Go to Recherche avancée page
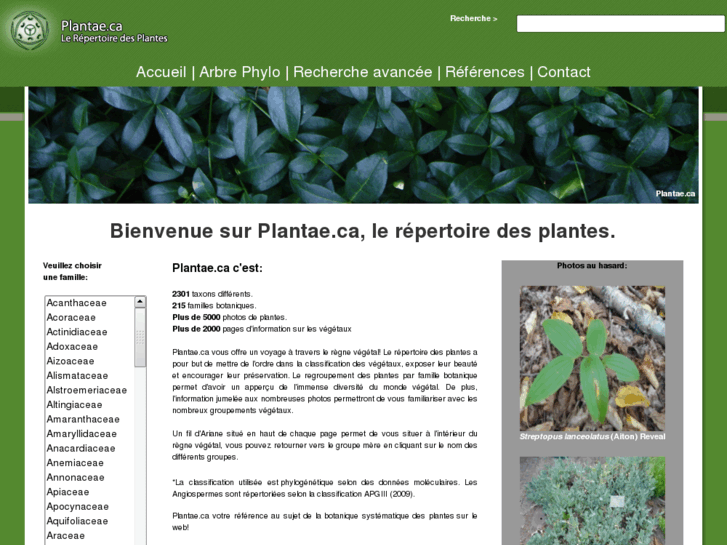The width and height of the screenshot is (727, 545). click(x=363, y=72)
